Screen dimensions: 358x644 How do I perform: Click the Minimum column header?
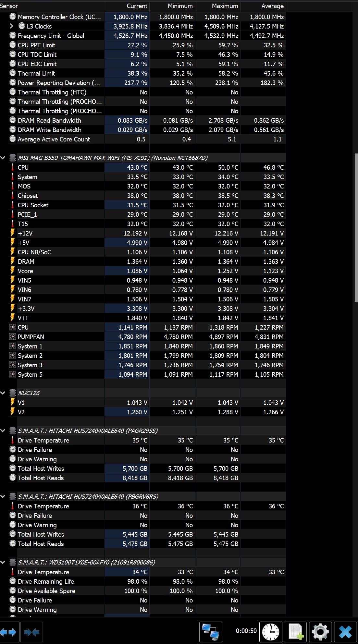[x=172, y=6]
